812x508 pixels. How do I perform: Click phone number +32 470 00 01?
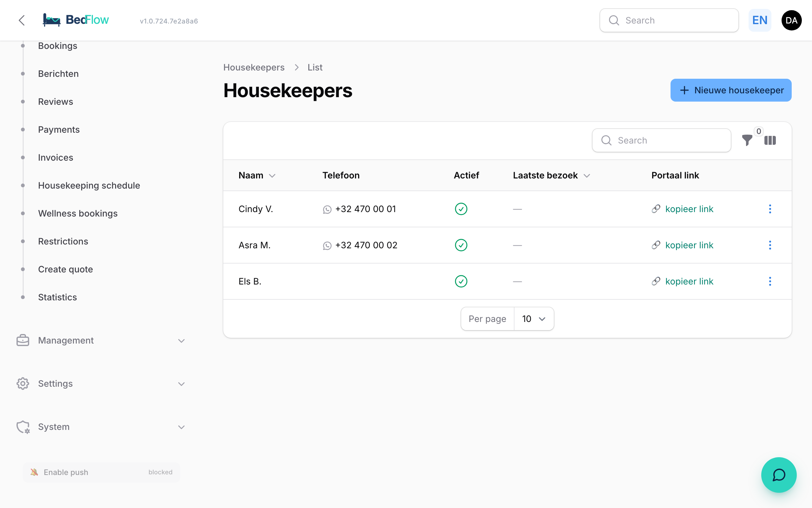point(365,209)
